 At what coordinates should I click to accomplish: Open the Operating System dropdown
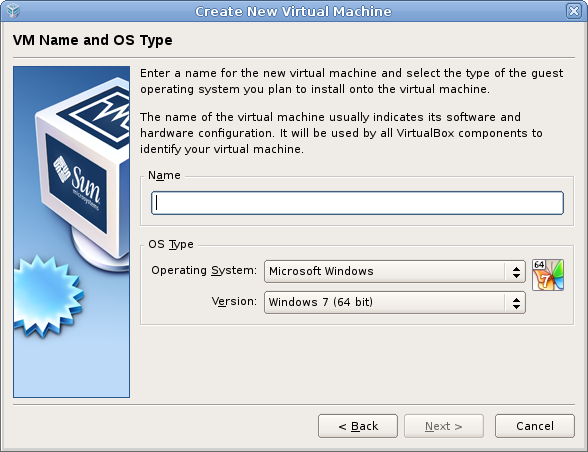click(x=394, y=271)
